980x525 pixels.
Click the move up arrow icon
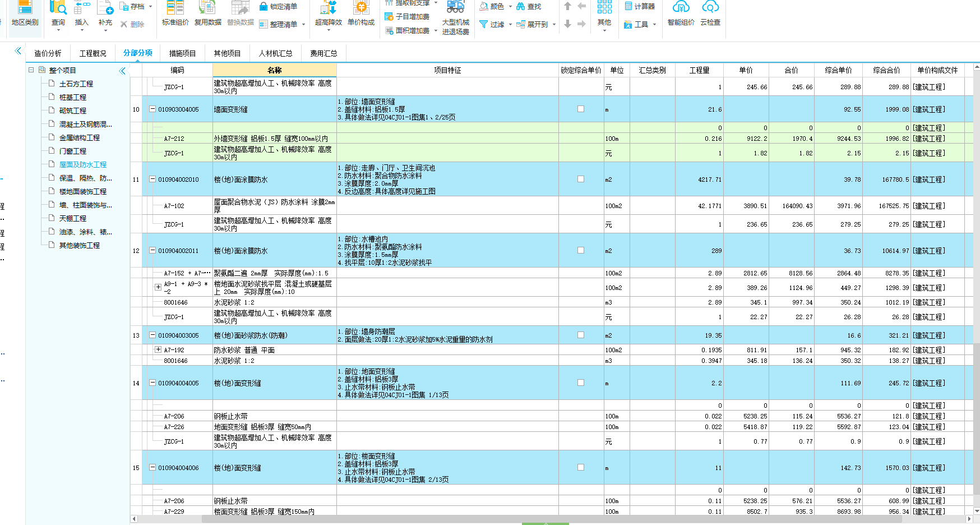click(x=567, y=6)
